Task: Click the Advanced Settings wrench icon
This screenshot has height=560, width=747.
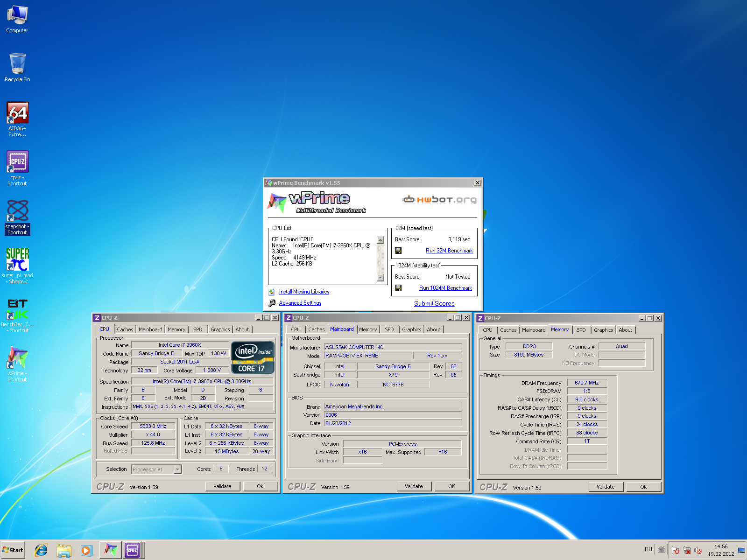Action: click(272, 303)
